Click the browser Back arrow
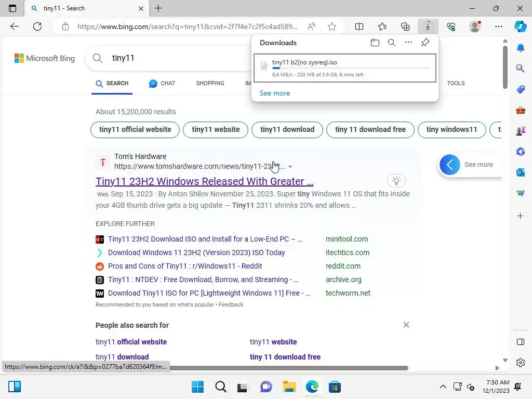 (14, 26)
